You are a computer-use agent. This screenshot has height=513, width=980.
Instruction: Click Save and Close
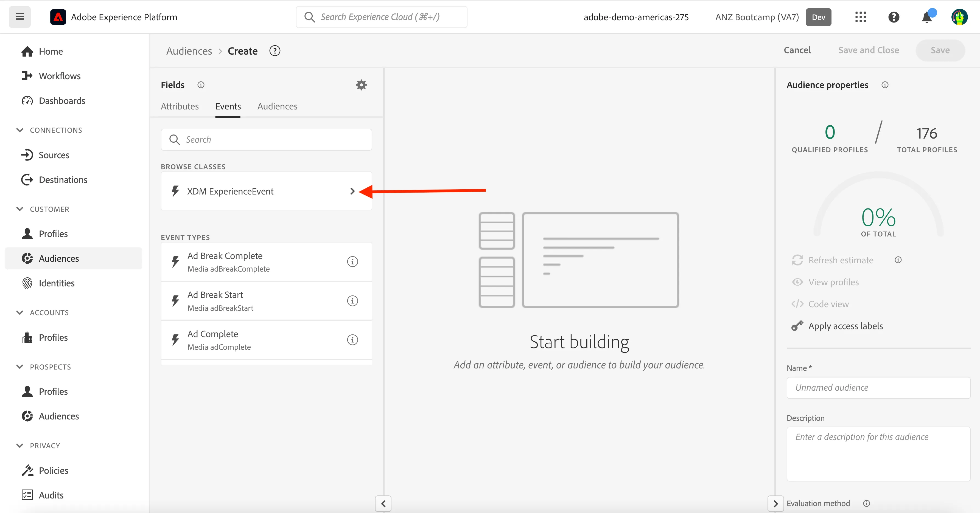869,50
